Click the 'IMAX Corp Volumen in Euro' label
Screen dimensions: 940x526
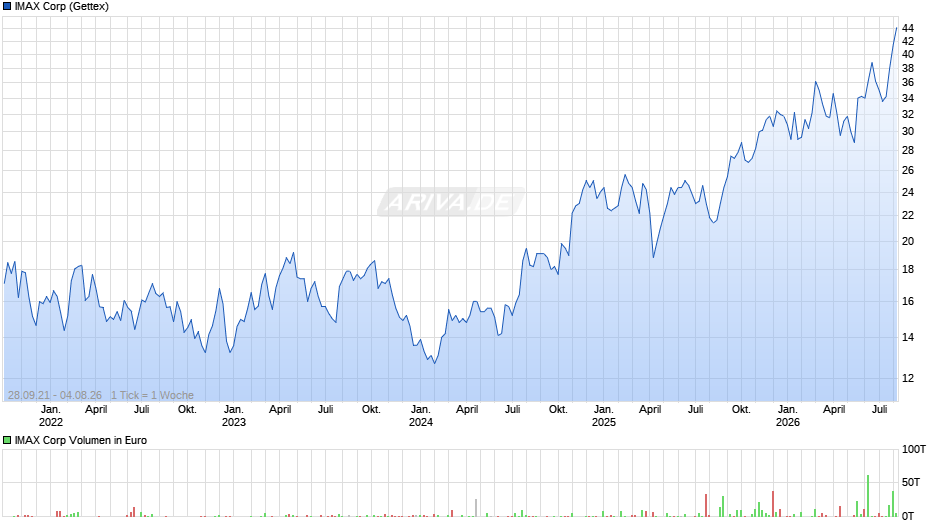click(81, 440)
